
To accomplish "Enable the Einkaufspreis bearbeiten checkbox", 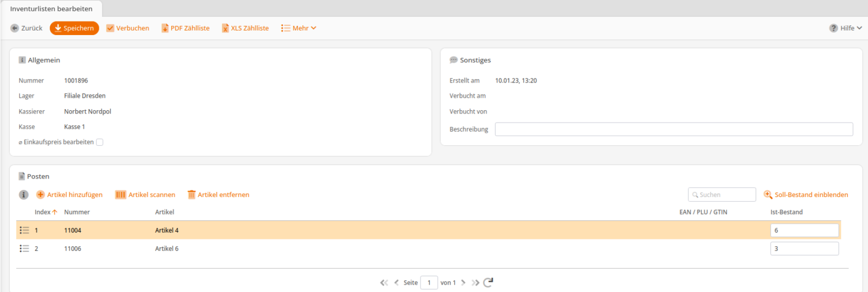I will pos(99,142).
